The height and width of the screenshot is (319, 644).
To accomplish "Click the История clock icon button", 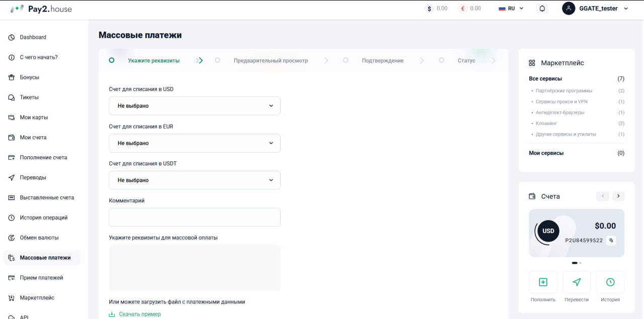I will [x=610, y=282].
